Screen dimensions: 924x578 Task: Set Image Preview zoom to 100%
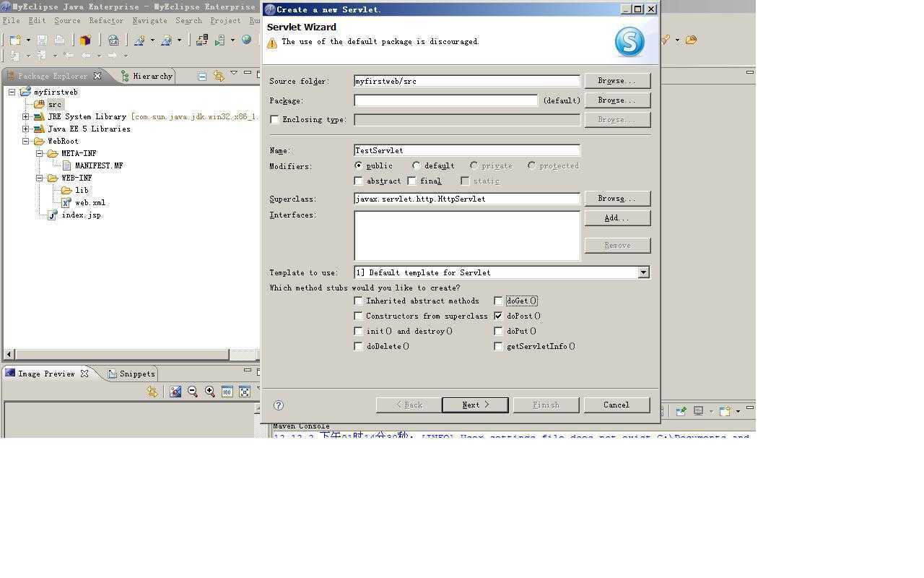[227, 391]
